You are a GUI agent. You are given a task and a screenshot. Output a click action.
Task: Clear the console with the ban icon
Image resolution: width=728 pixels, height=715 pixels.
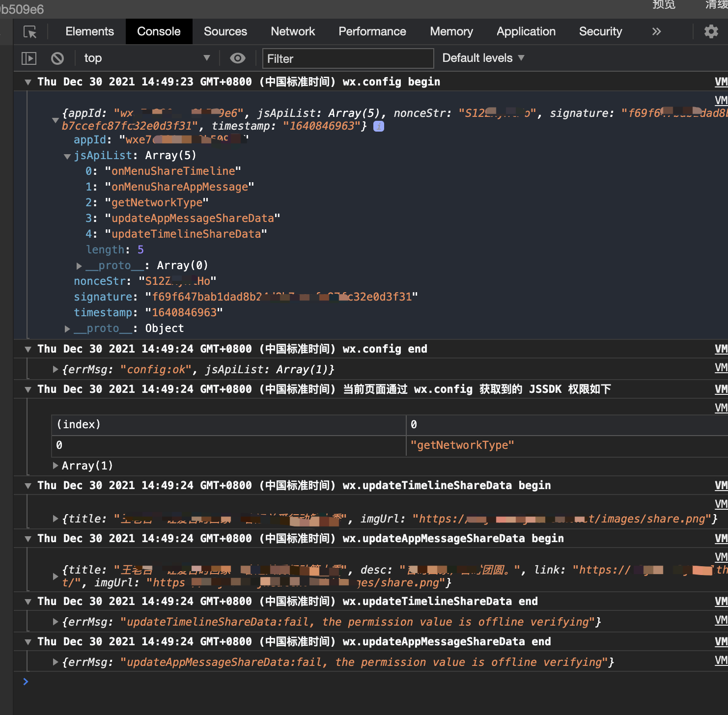[57, 58]
